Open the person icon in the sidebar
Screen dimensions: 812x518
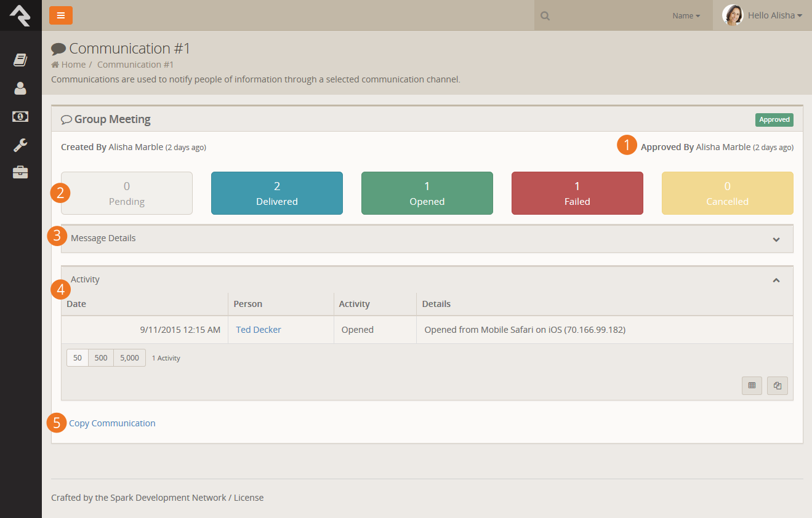20,88
